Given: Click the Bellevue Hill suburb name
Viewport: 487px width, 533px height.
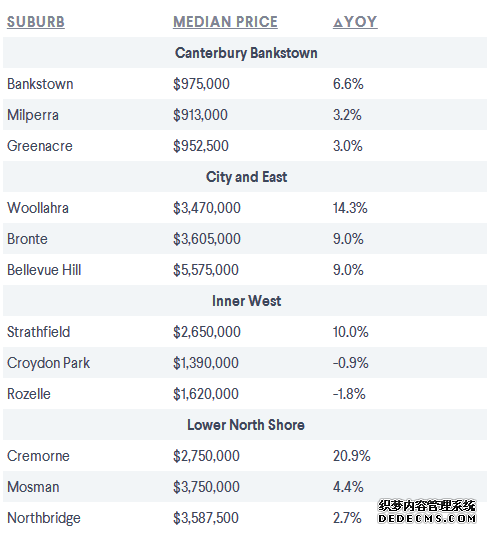Looking at the screenshot, I should [44, 270].
